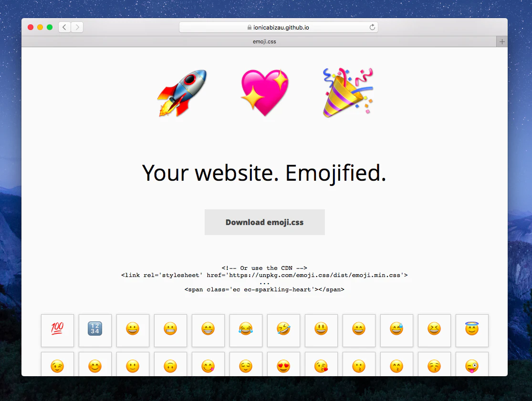Select the sparkling heart emoji in the header

click(264, 92)
